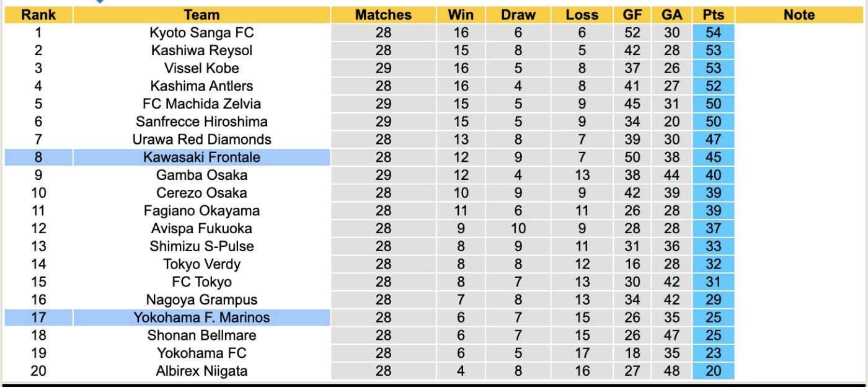Screen dimensions: 868x387
Task: Select the Yokohama F. Marinos highlighted row
Action: pos(370,318)
